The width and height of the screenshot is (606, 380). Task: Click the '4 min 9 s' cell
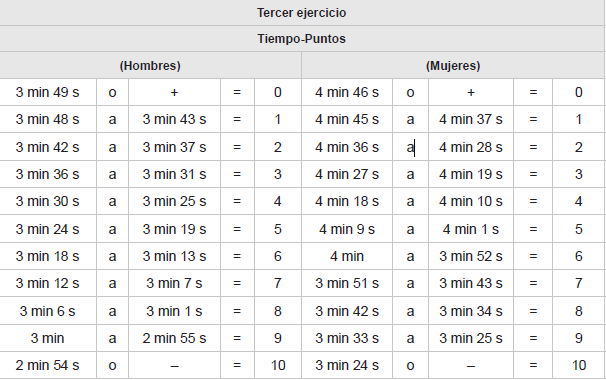coord(347,229)
